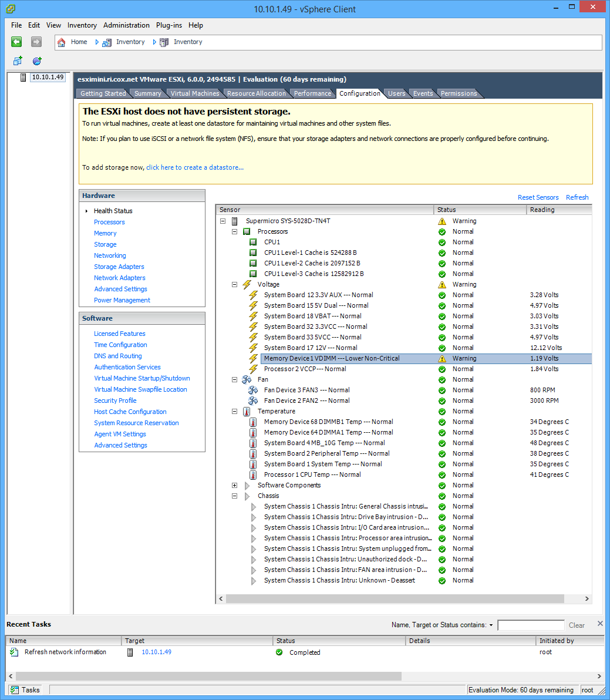Click the Sensor column header
This screenshot has width=610, height=700.
[325, 210]
